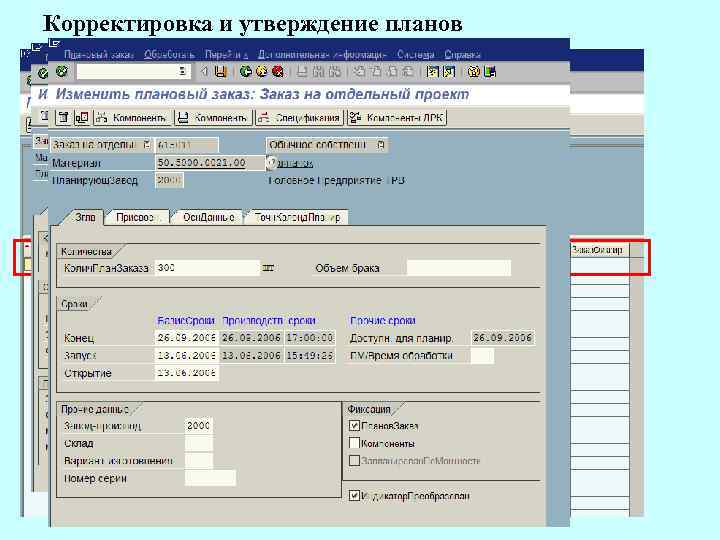Screen dimensions: 720x540
Task: Click the Склад input field
Action: tap(198, 443)
